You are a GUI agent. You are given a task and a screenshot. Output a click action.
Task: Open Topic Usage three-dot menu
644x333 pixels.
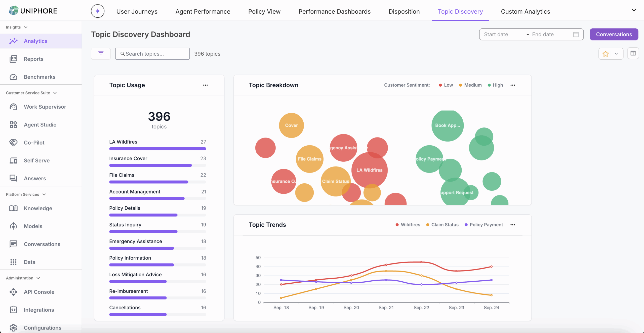(205, 85)
